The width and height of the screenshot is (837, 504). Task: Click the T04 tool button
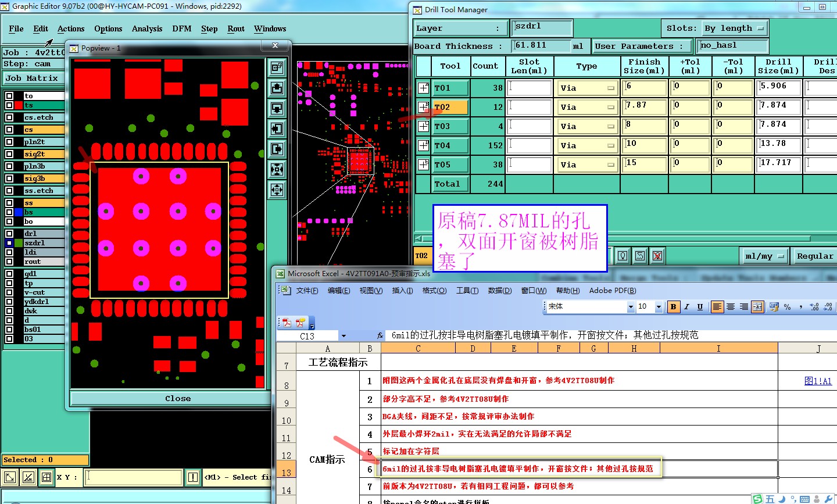(450, 145)
